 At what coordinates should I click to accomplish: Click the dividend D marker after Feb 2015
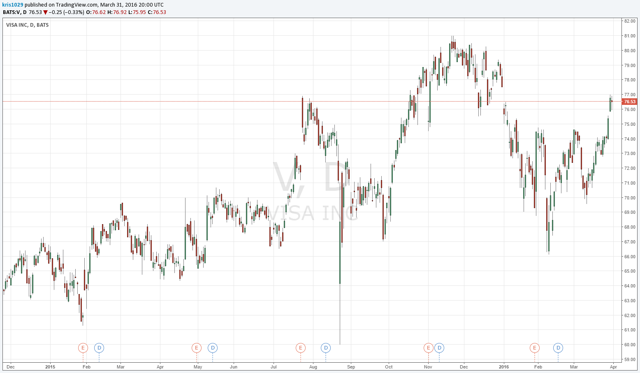pos(99,348)
